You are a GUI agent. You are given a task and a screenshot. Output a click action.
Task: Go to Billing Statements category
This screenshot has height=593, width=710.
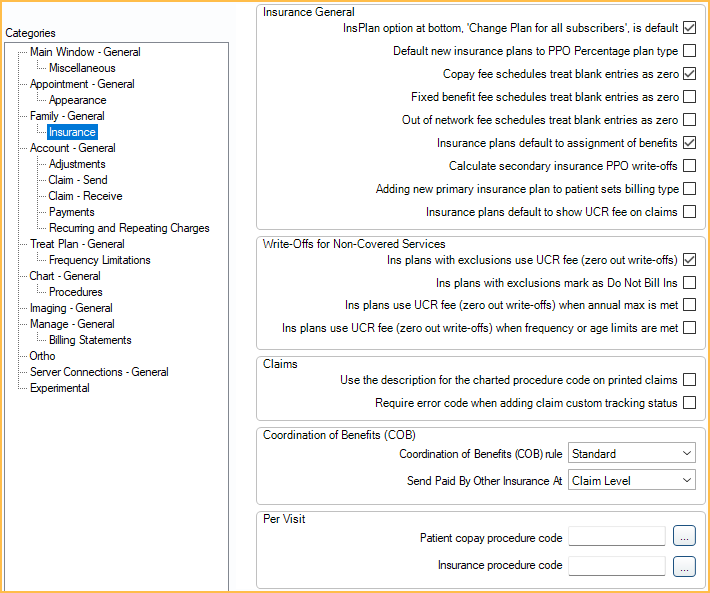[x=90, y=340]
